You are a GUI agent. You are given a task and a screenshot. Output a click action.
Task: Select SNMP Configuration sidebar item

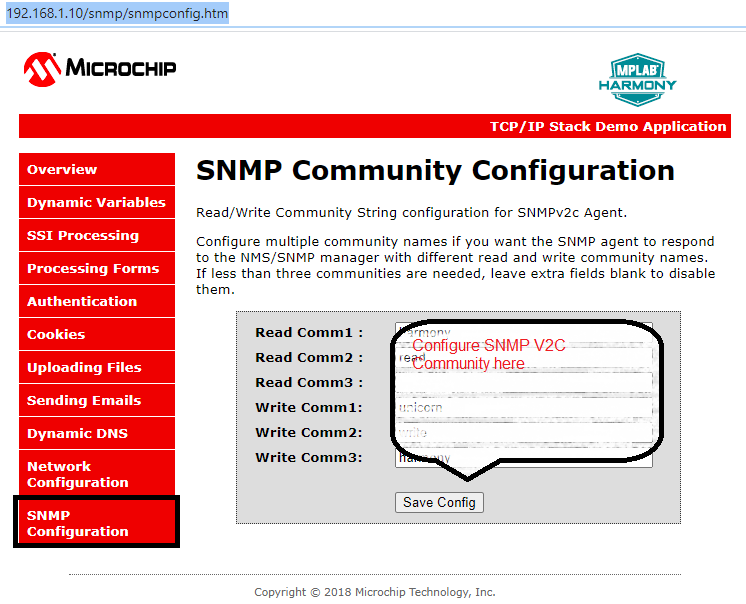tap(97, 523)
